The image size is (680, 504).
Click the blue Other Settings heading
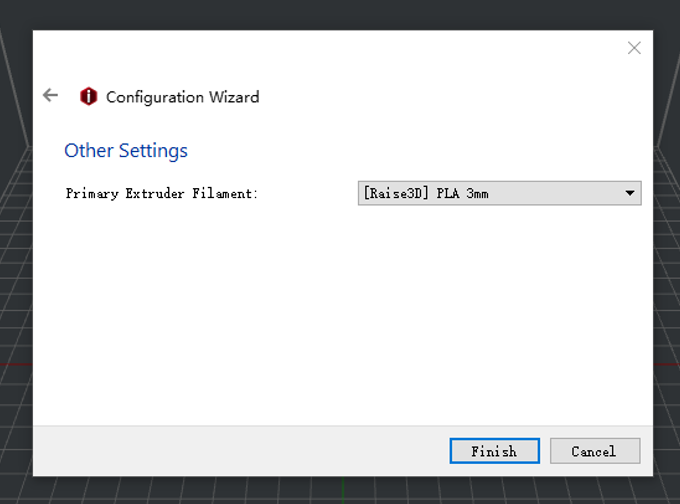point(126,151)
